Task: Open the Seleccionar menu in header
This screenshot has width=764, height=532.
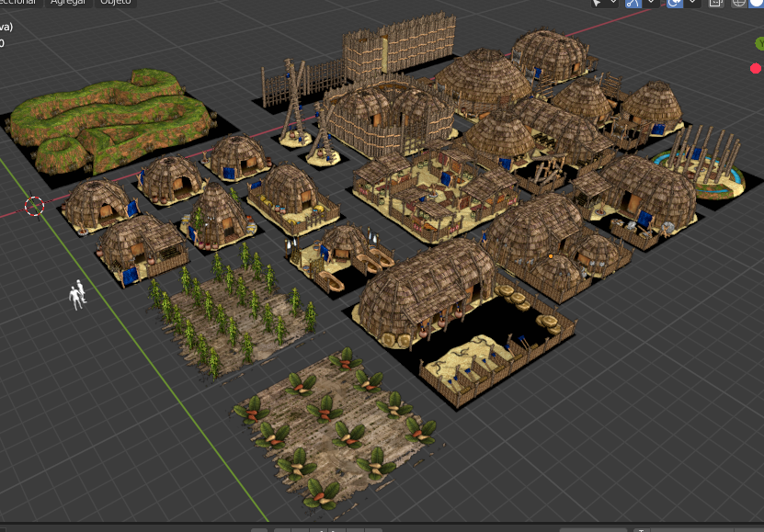Action: coord(18,3)
